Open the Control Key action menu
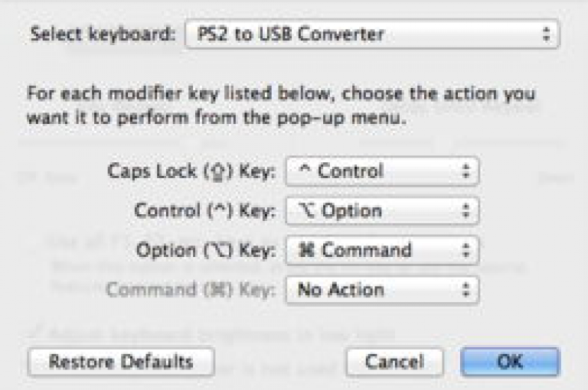This screenshot has height=390, width=588. pyautogui.click(x=382, y=211)
